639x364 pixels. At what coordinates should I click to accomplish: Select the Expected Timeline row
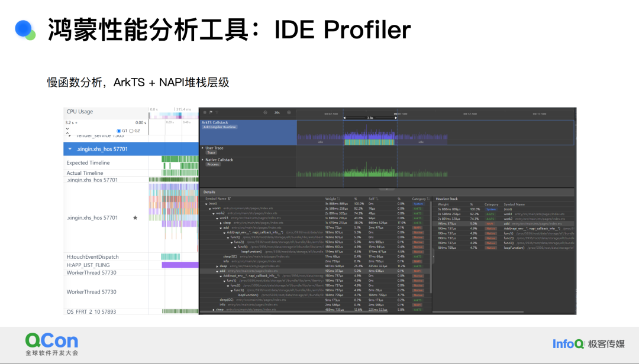pyautogui.click(x=131, y=163)
